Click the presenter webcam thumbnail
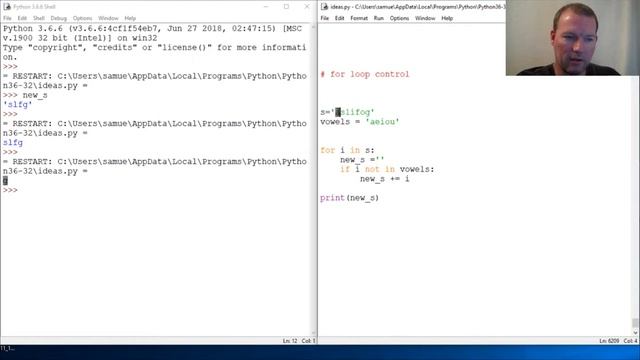This screenshot has width=640, height=360. [573, 38]
